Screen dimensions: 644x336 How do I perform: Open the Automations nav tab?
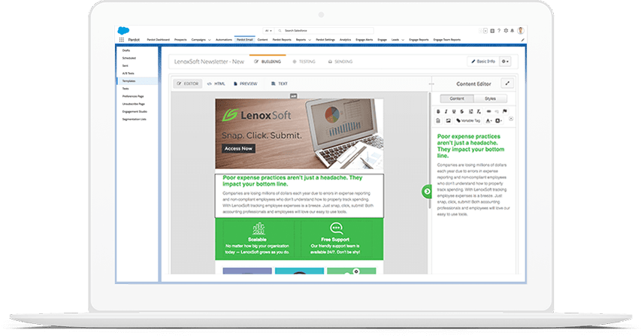coord(224,40)
